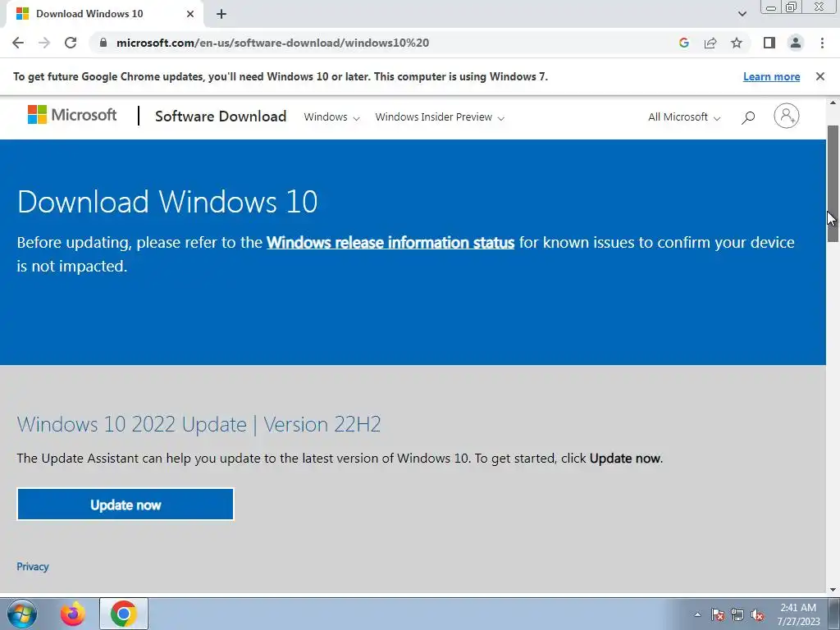
Task: Open the taskbar clock and date
Action: [x=799, y=614]
